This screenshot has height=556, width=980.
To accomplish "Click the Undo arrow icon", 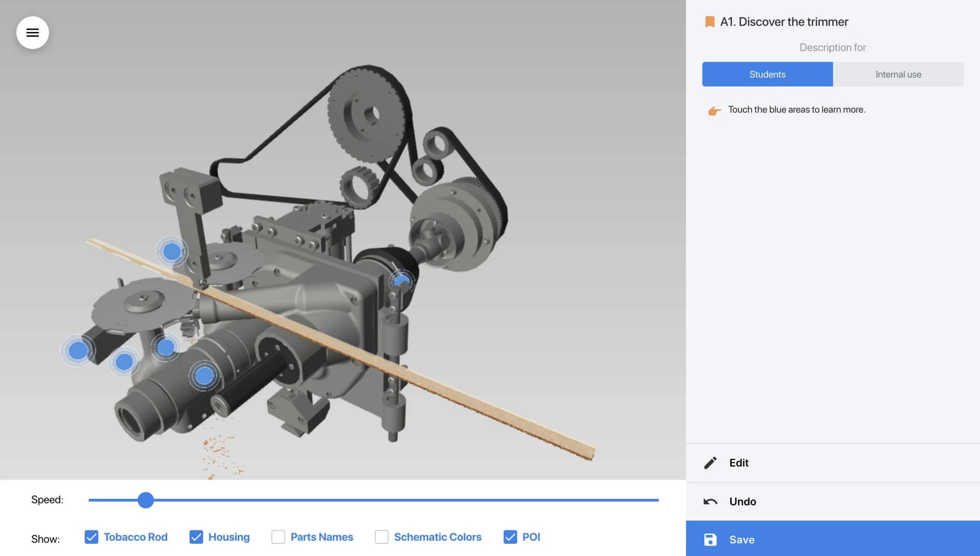I will [710, 501].
